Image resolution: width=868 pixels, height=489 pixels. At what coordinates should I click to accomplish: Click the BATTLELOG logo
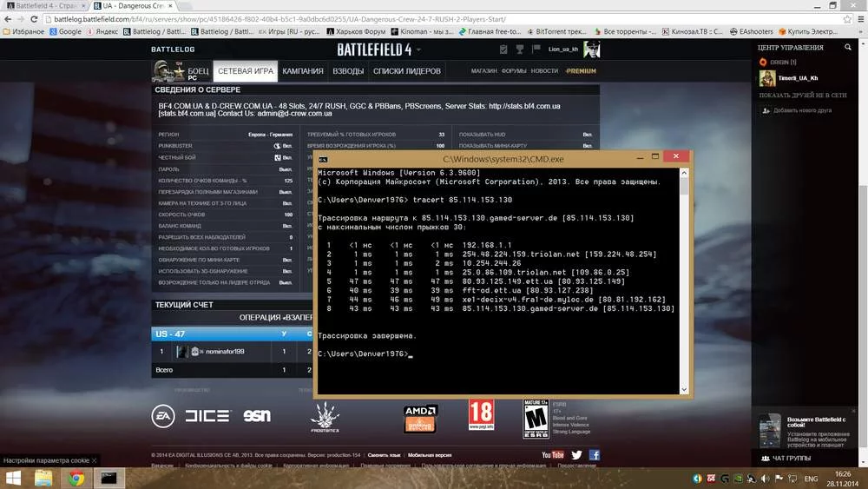173,50
